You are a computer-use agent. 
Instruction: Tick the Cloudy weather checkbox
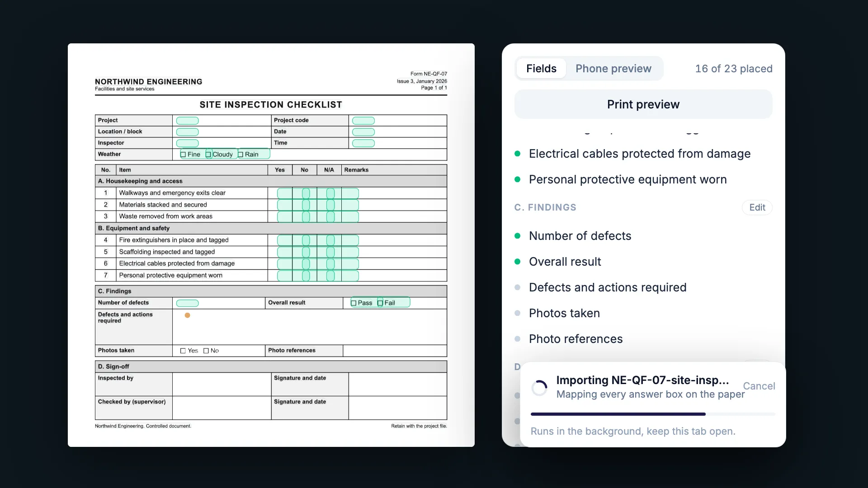pyautogui.click(x=208, y=155)
